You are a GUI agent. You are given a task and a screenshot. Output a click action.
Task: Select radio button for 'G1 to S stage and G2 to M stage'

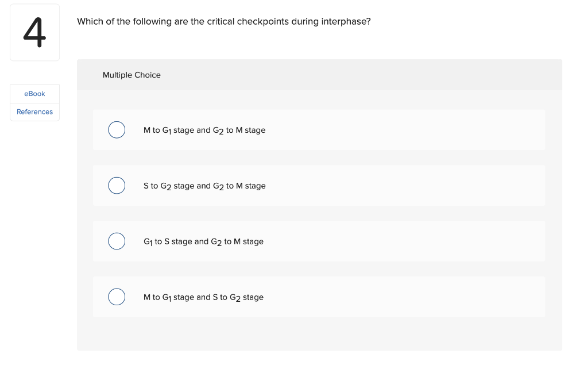point(117,241)
